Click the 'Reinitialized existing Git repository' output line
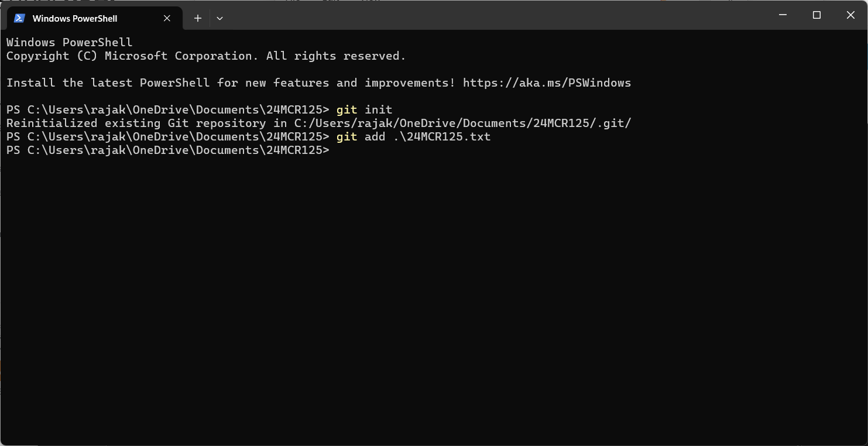Screen dimensions: 868x446 pos(318,123)
